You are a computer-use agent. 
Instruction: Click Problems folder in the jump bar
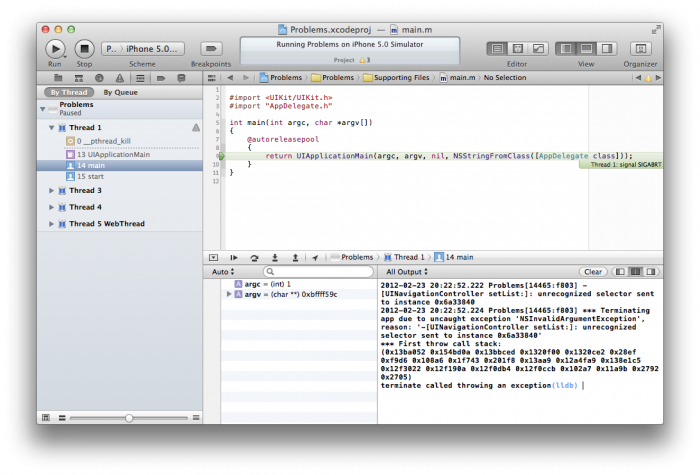333,78
